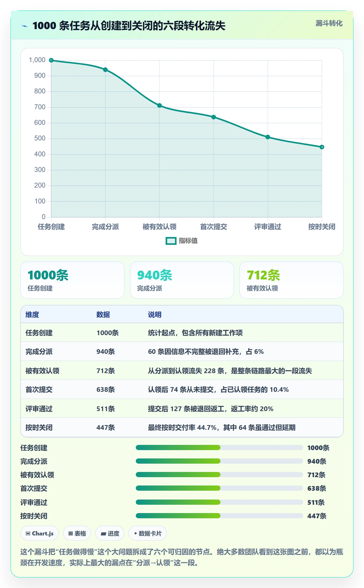Click the 数据 column header
Viewport: 364px width, 588px height.
(103, 315)
